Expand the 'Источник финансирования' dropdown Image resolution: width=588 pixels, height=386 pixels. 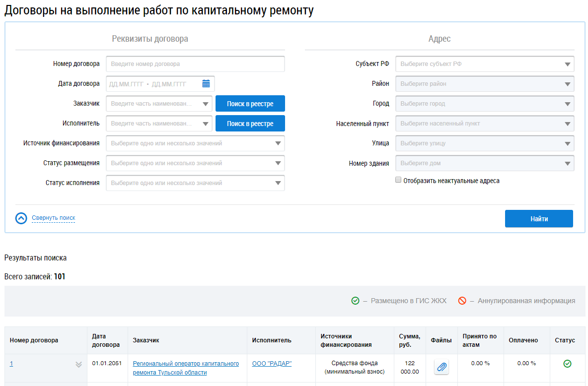[195, 143]
